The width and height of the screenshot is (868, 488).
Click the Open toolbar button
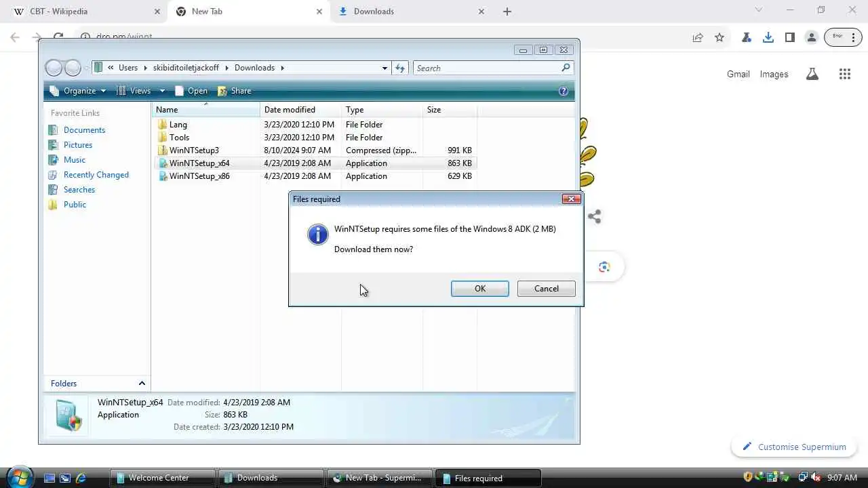point(191,91)
